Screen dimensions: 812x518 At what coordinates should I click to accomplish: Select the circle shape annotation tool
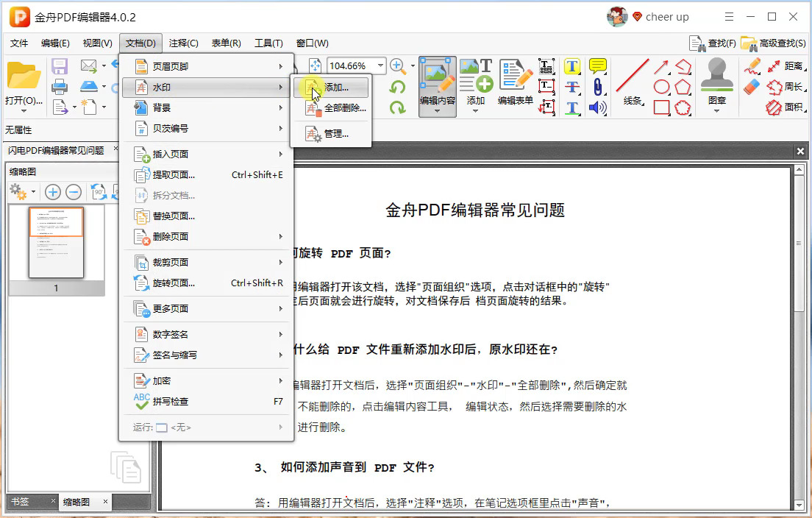[662, 88]
